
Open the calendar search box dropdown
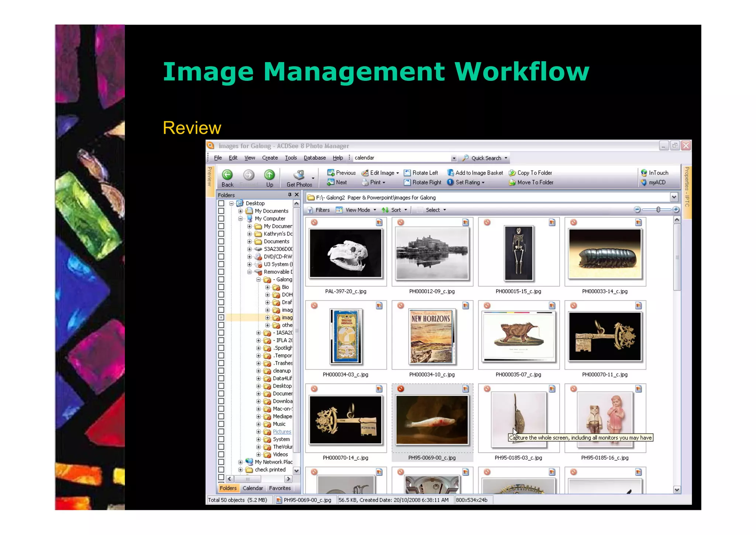point(454,158)
